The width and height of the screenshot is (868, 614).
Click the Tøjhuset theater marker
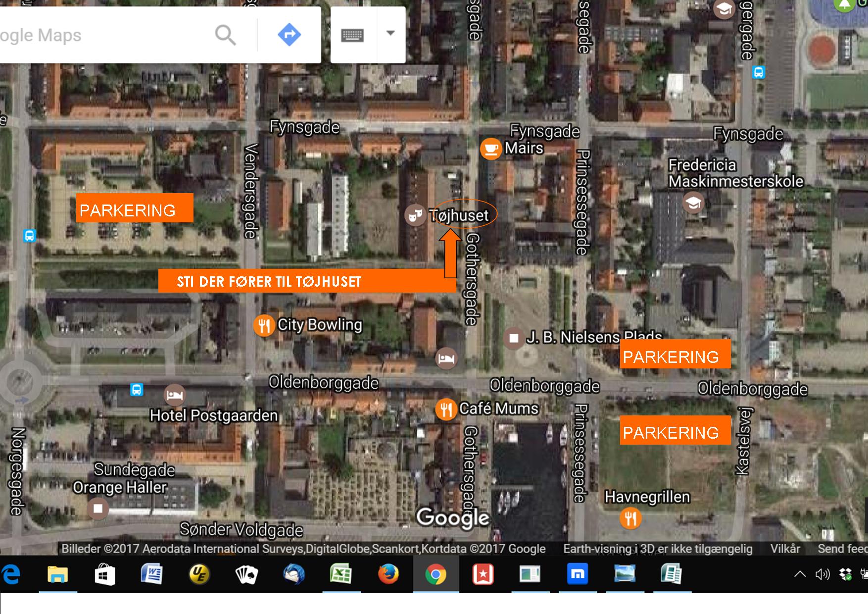coord(415,215)
